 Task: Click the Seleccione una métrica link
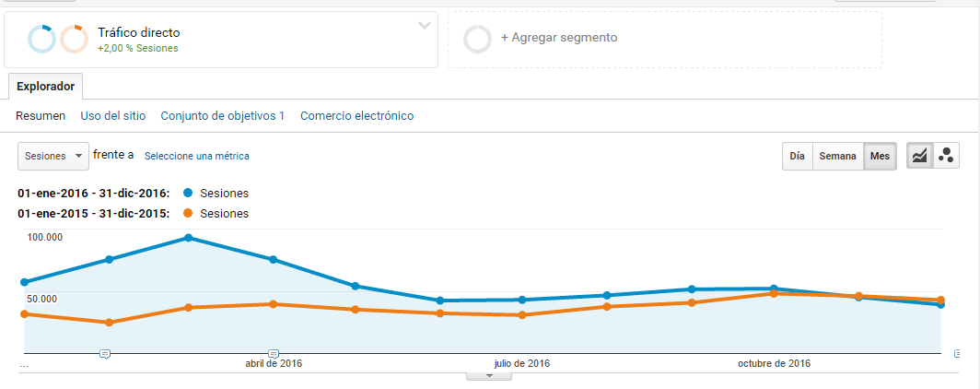(196, 157)
